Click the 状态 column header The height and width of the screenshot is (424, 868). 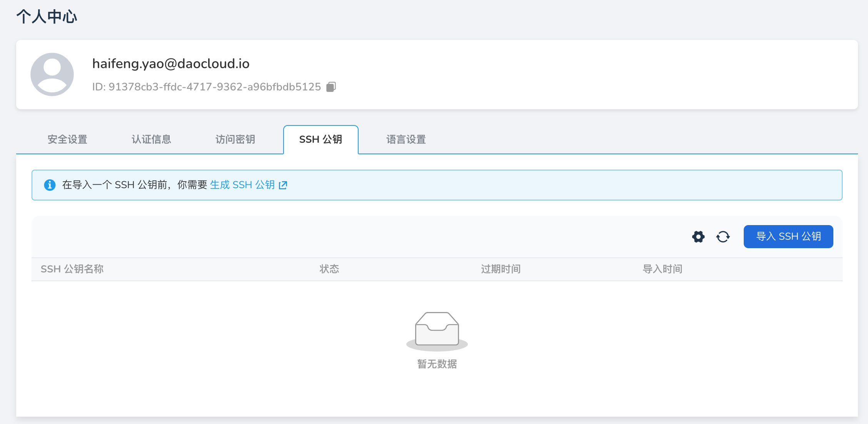329,269
